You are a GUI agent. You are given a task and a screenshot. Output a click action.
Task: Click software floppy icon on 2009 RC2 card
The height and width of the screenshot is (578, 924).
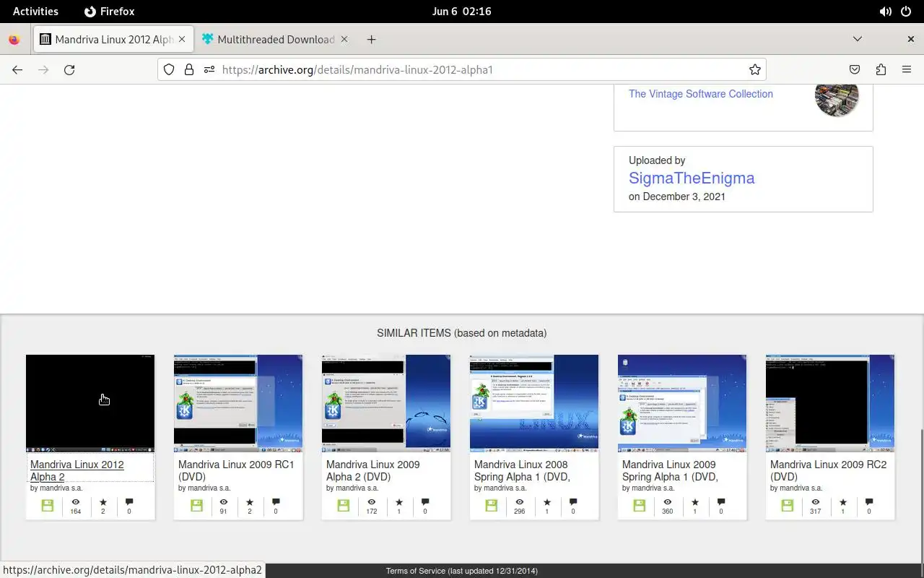pyautogui.click(x=788, y=506)
